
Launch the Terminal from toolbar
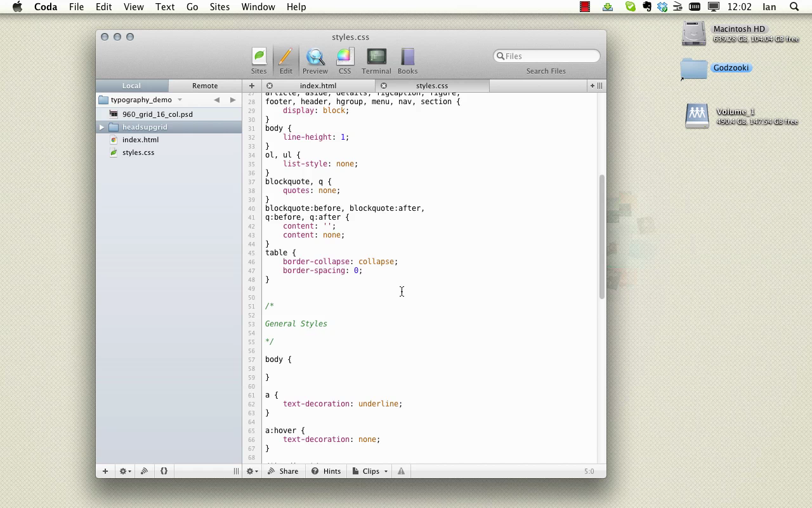point(376,61)
